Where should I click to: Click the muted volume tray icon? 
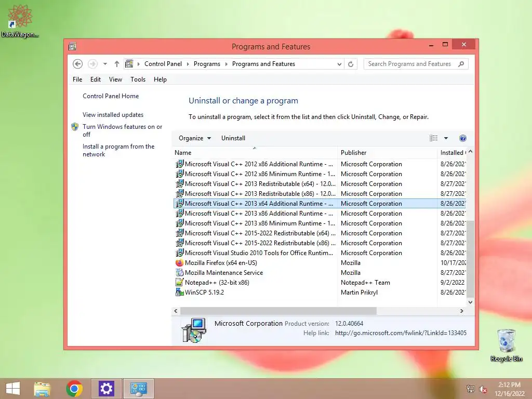483,389
